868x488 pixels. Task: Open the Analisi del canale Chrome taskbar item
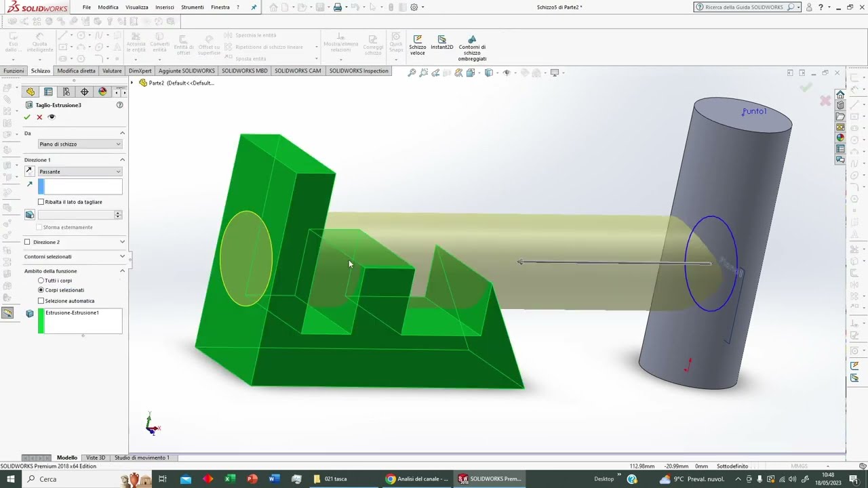coord(416,479)
